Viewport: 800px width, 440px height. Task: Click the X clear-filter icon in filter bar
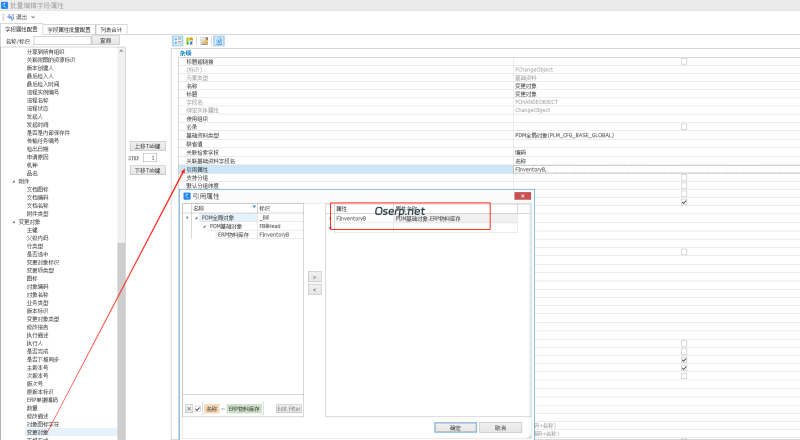[x=189, y=409]
